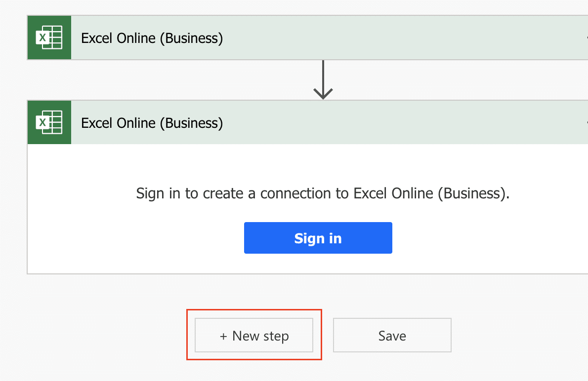Screen dimensions: 588x381
Task: Save the flow with the Save button
Action: 392,336
